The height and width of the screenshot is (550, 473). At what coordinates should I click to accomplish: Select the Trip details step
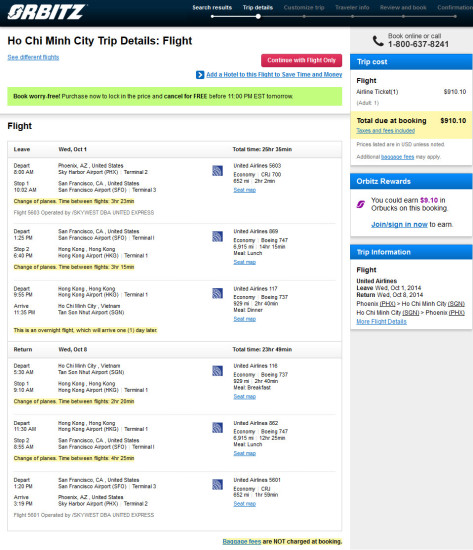tap(258, 8)
